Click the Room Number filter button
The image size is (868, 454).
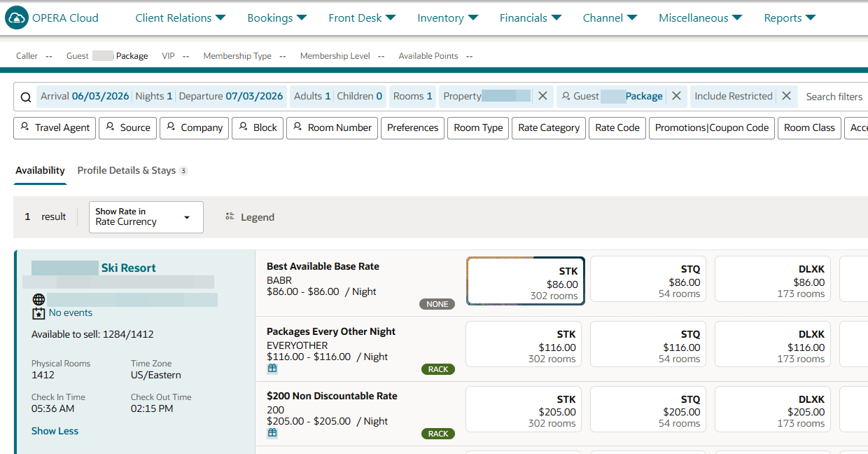click(332, 128)
